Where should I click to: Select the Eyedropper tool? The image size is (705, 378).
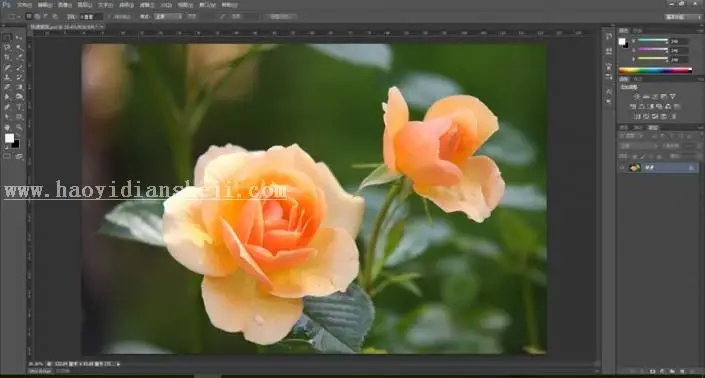point(19,57)
